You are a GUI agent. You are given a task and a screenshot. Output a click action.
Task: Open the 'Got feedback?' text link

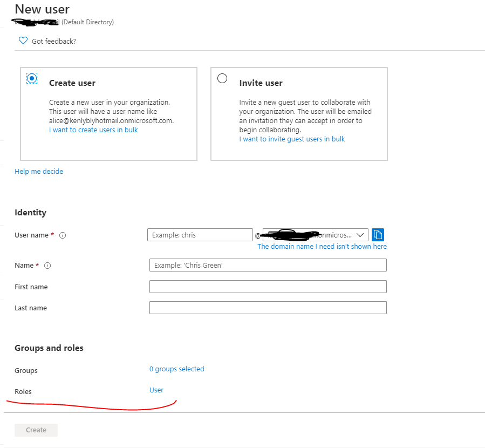coord(54,42)
